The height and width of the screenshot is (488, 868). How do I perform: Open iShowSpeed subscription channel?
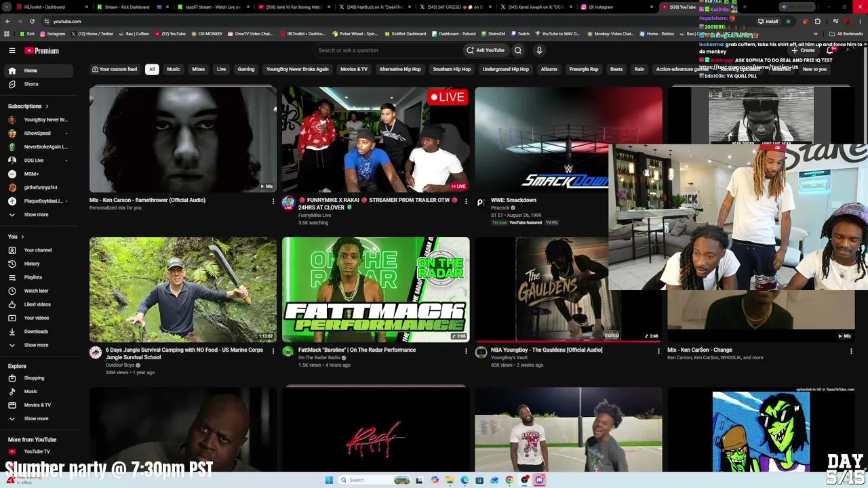tap(37, 134)
